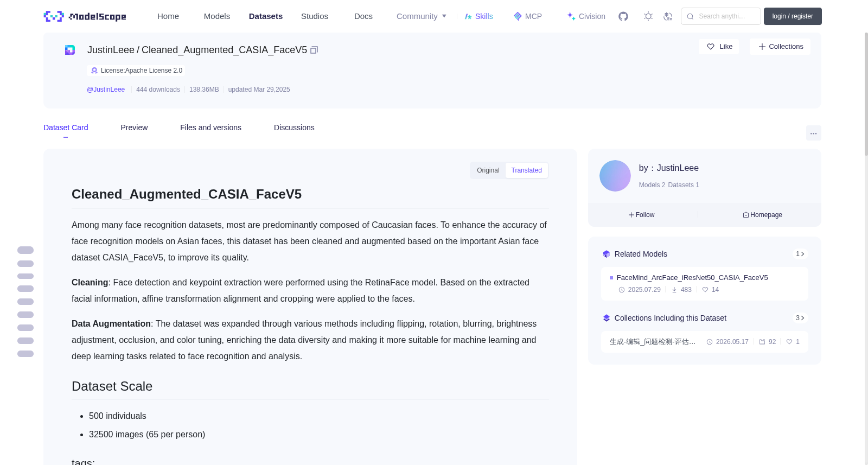The height and width of the screenshot is (465, 868).
Task: Open the @JustinLeee author link
Action: point(106,90)
